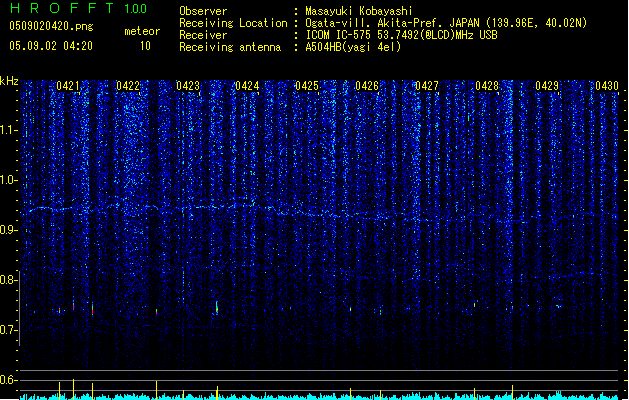Click the 0426 time marker
Viewport: 629px width, 400px height.
point(367,86)
